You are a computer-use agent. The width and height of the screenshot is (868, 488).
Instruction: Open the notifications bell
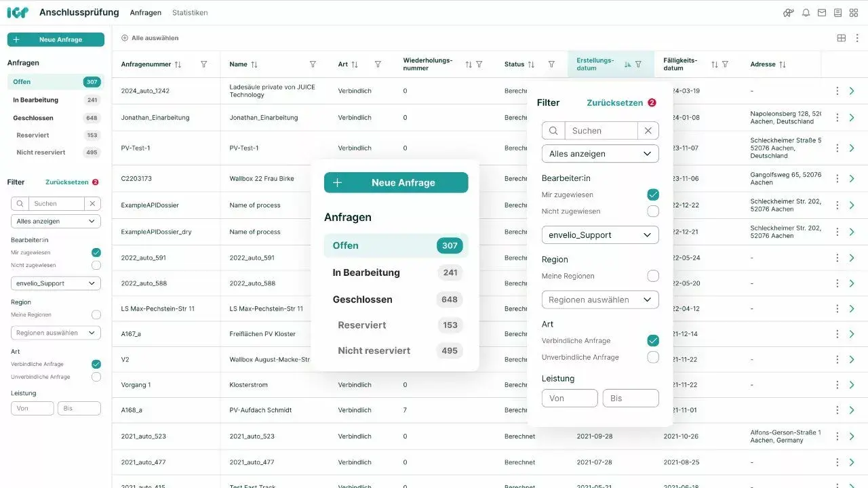pos(806,13)
